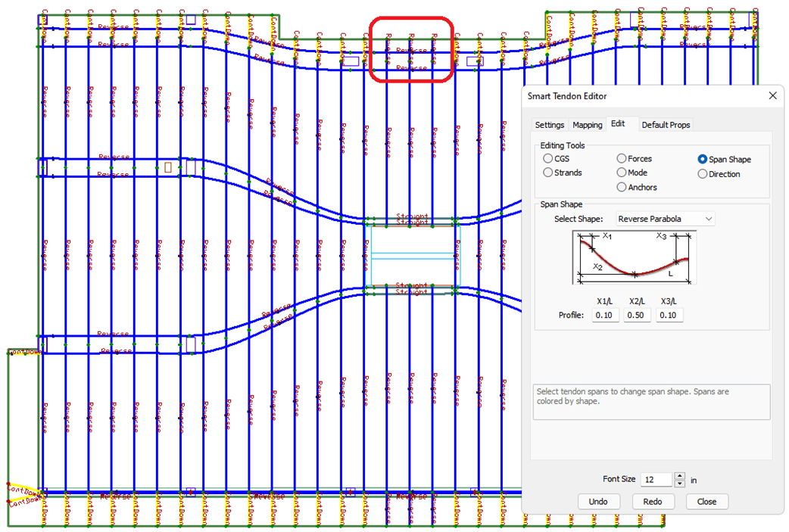Viewport: 789px width, 532px height.
Task: Focus the X2/L profile input
Action: point(637,315)
